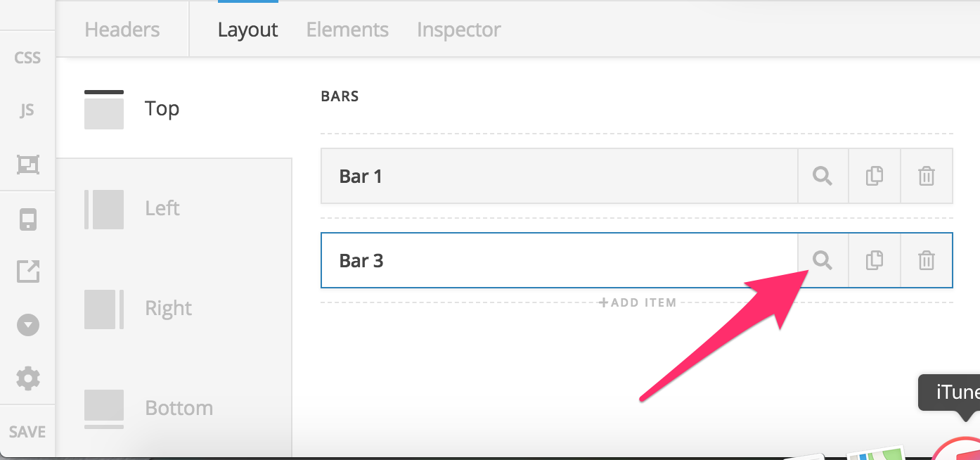Screen dimensions: 980x460
Task: Duplicate Bar 3
Action: [875, 260]
